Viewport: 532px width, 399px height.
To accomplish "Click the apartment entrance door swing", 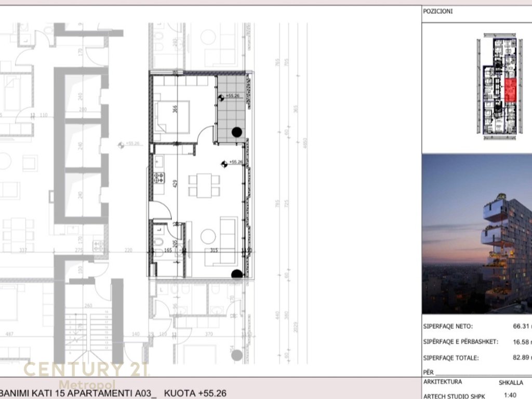I will pos(161,210).
